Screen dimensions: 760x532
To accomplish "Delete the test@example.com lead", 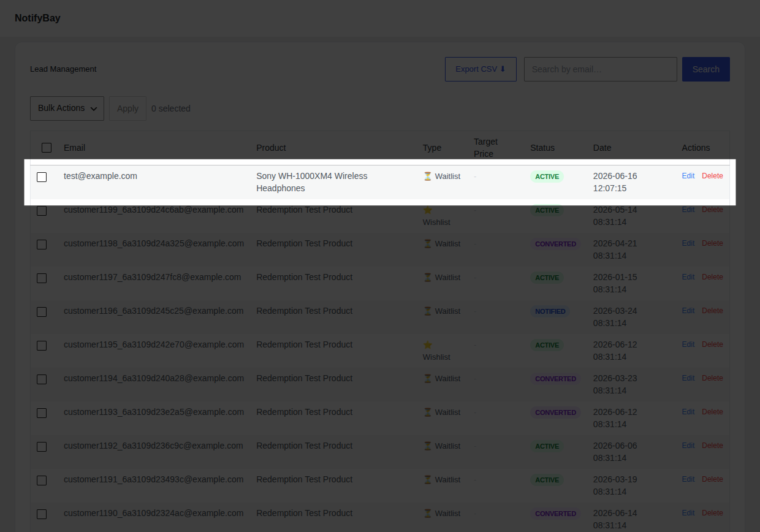I will coord(712,176).
